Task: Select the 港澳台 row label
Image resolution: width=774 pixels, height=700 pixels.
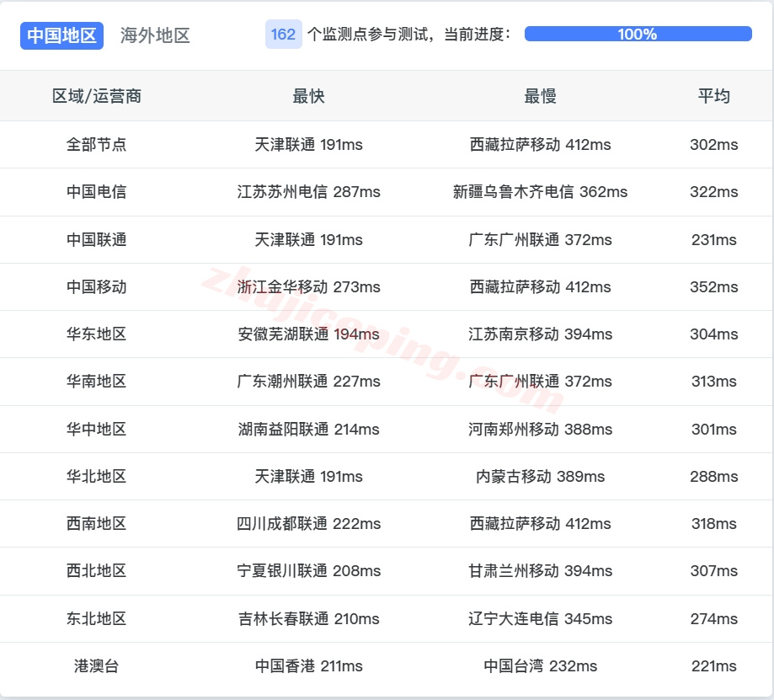Action: (x=94, y=665)
